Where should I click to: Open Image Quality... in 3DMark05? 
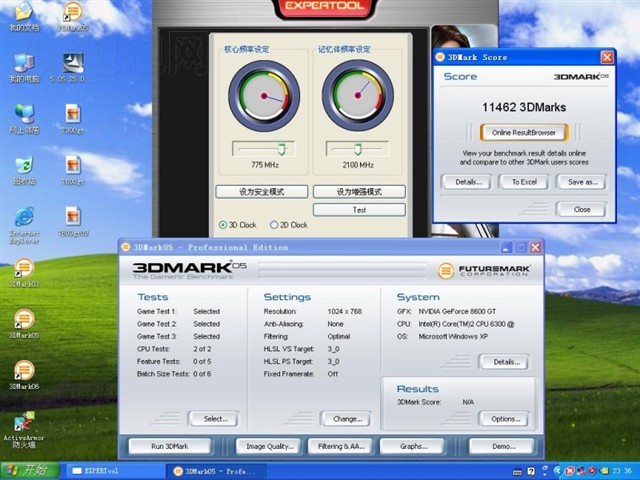(x=269, y=446)
